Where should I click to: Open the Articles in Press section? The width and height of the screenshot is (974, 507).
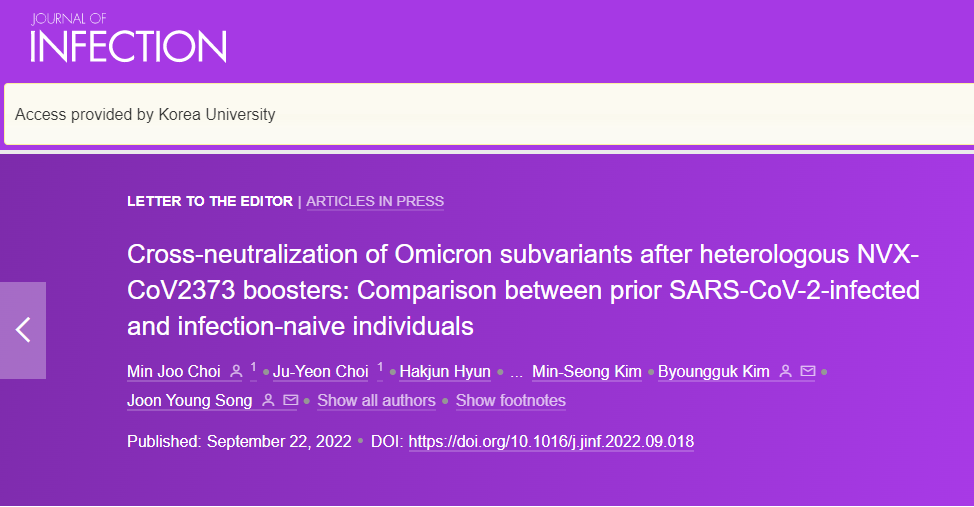(375, 201)
